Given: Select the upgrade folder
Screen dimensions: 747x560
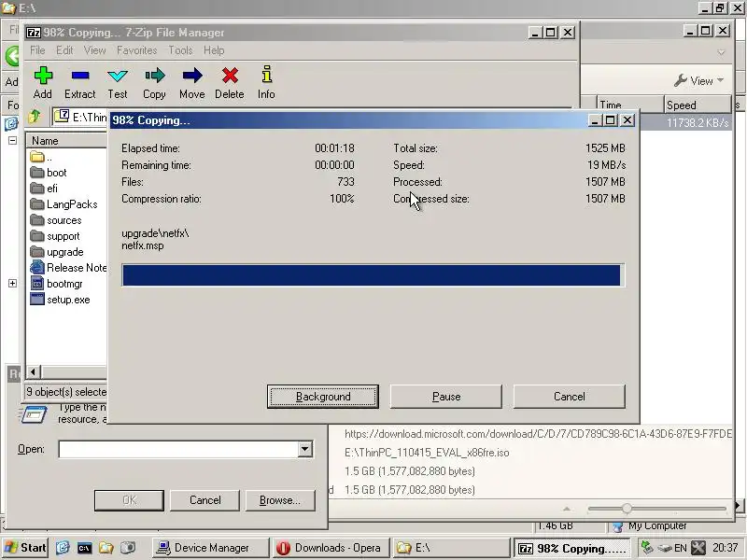Looking at the screenshot, I should coord(57,252).
